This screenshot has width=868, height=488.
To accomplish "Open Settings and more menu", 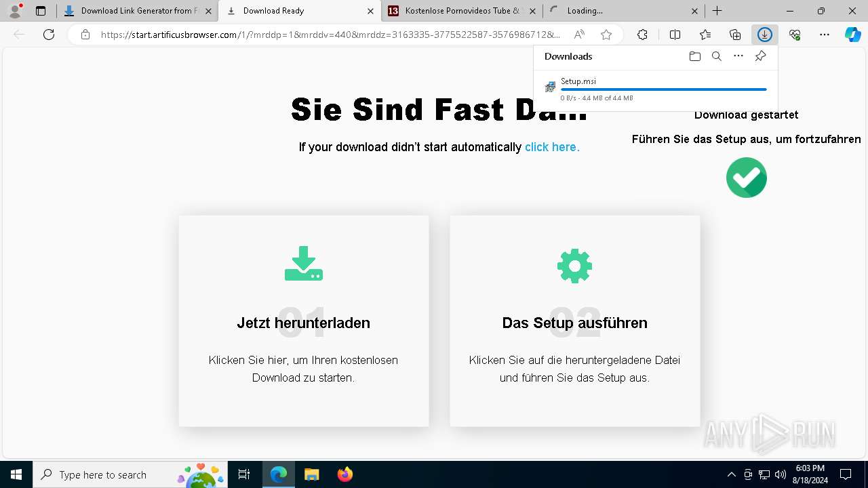I will (x=825, y=35).
